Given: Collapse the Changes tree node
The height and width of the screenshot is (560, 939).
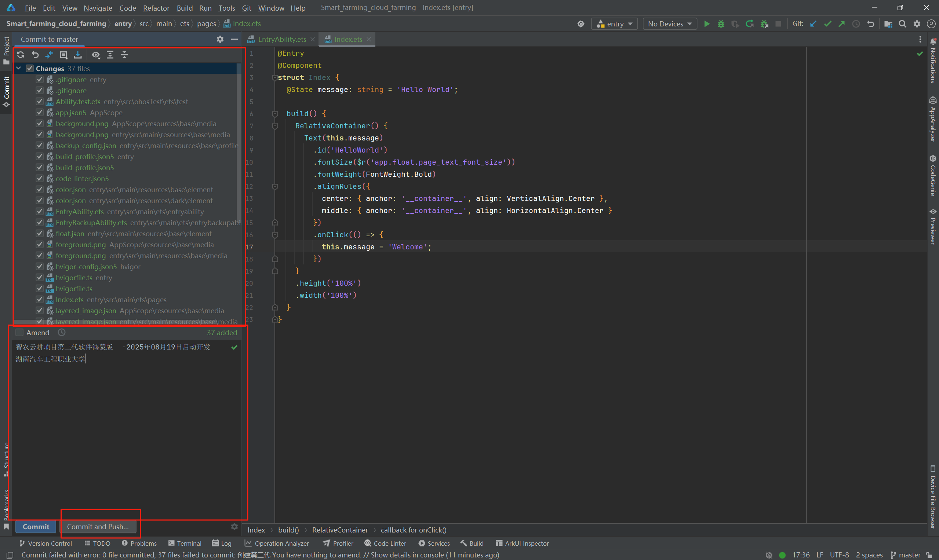Looking at the screenshot, I should (18, 68).
